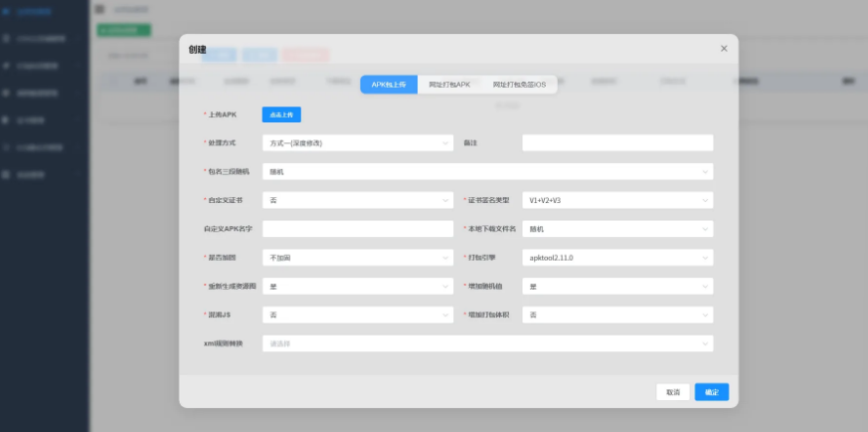Expand the 打包引擎 apktool2.11.0 dropdown

point(617,258)
